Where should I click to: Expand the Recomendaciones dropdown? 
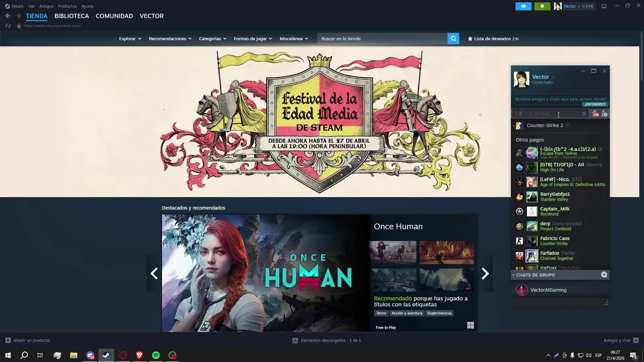[170, 39]
